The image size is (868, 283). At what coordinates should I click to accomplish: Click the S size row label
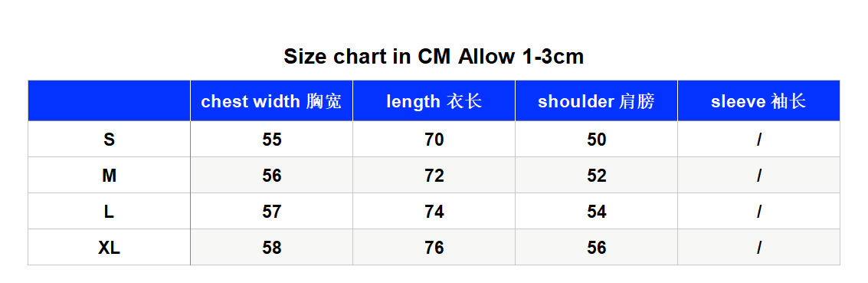(109, 140)
